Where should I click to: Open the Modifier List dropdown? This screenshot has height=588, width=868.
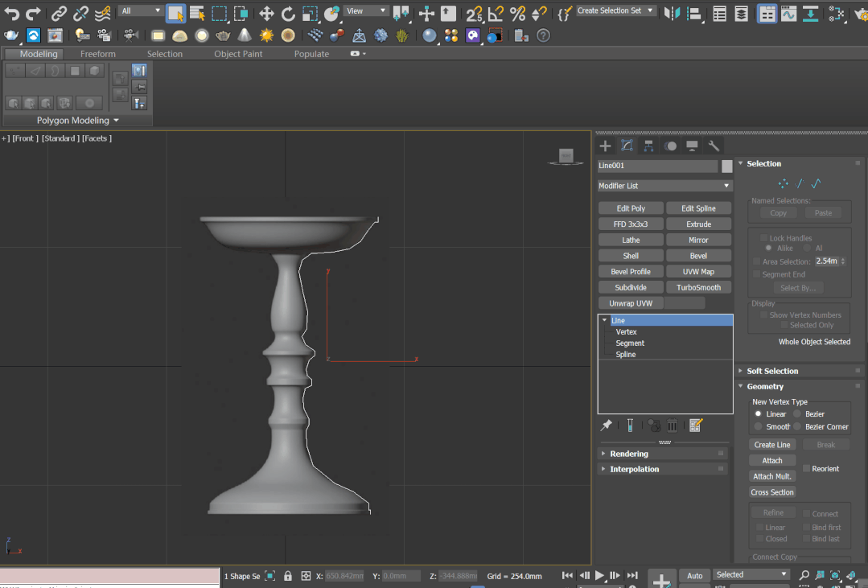[664, 186]
